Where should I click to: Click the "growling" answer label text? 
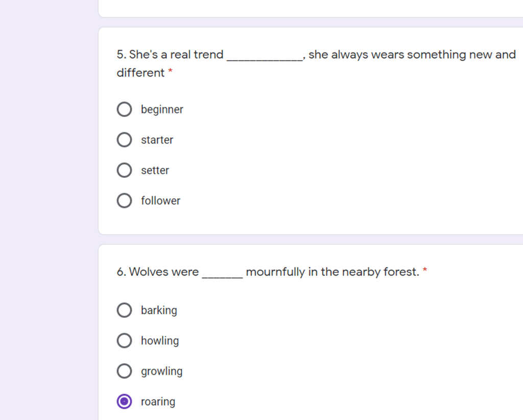coord(162,371)
